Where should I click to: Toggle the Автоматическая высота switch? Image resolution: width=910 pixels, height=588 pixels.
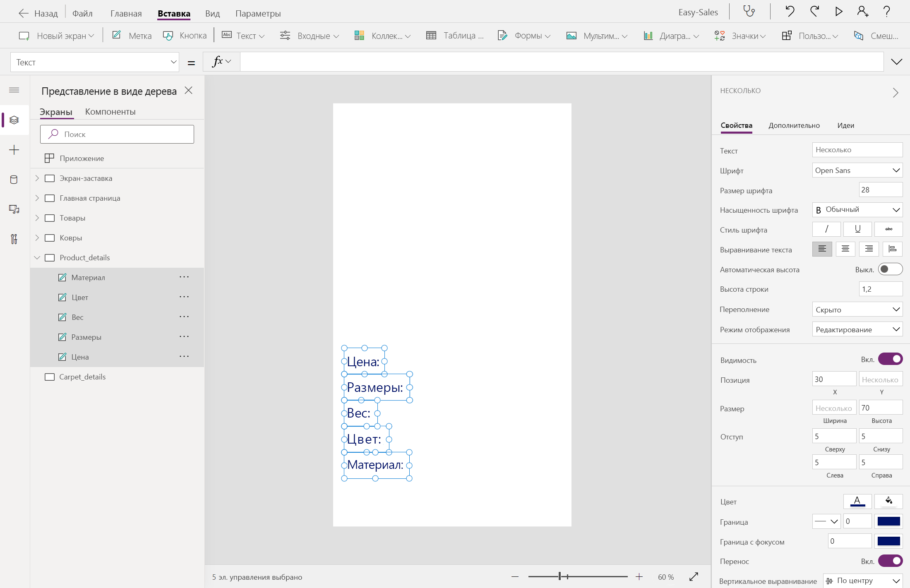tap(890, 269)
